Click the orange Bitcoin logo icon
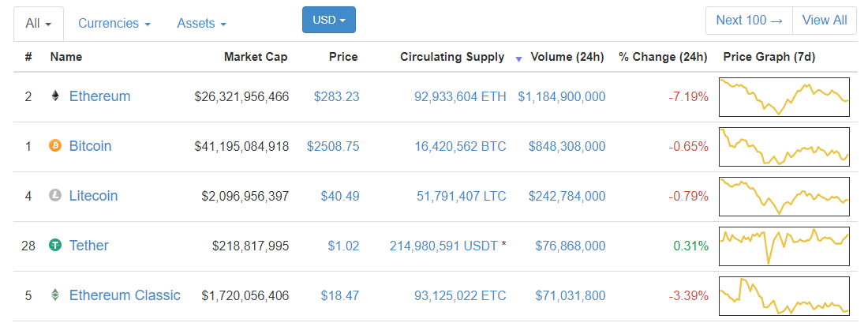The height and width of the screenshot is (323, 868). tap(55, 146)
